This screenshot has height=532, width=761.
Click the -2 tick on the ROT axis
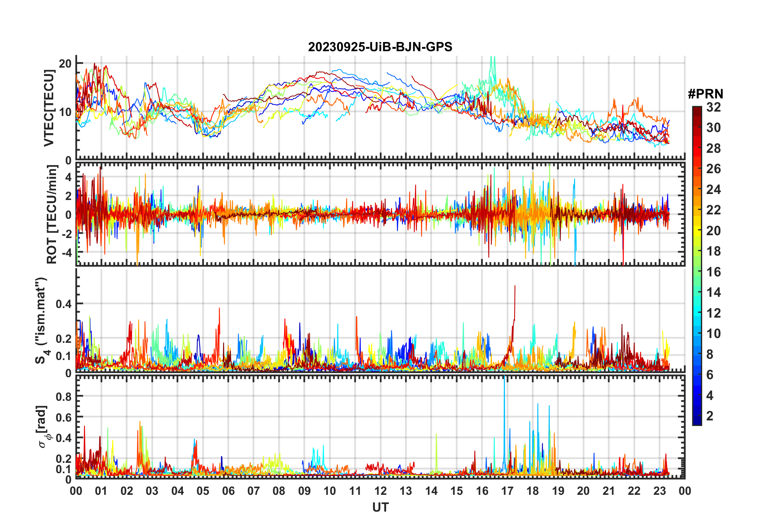click(66, 234)
